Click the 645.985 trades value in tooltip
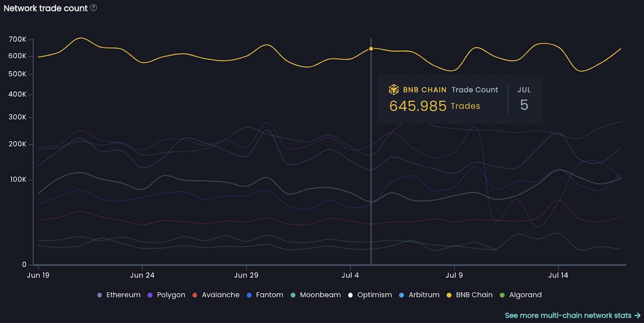The width and height of the screenshot is (644, 323). [x=418, y=106]
